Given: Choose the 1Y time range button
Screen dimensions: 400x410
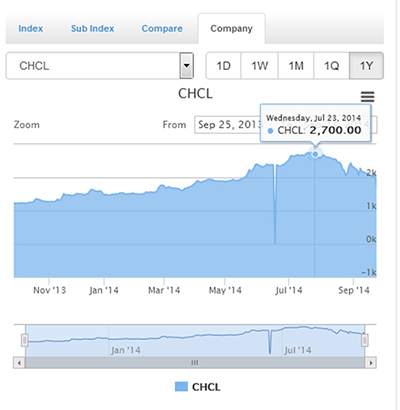Looking at the screenshot, I should tap(366, 66).
